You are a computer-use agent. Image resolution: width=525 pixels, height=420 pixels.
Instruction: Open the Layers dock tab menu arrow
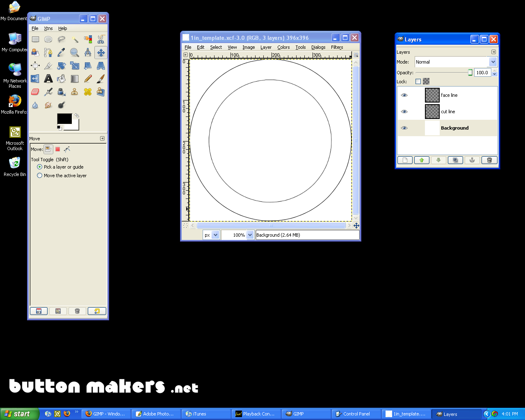coord(493,52)
